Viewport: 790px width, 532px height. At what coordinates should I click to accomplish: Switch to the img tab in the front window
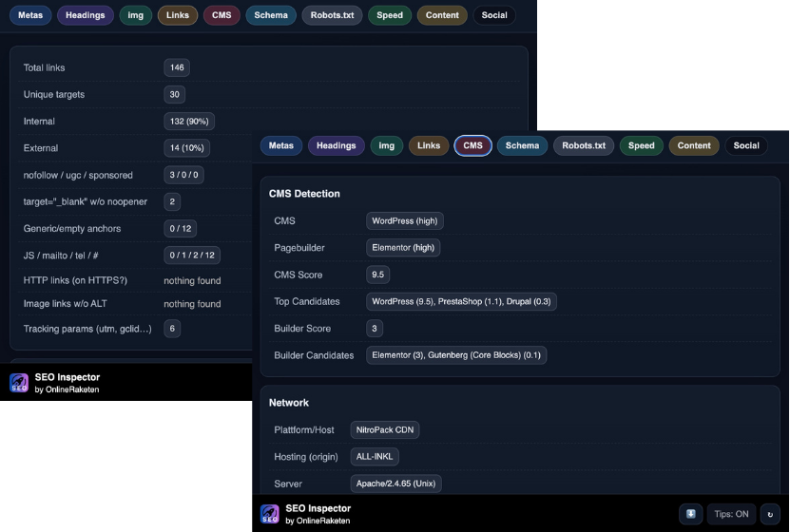click(386, 145)
